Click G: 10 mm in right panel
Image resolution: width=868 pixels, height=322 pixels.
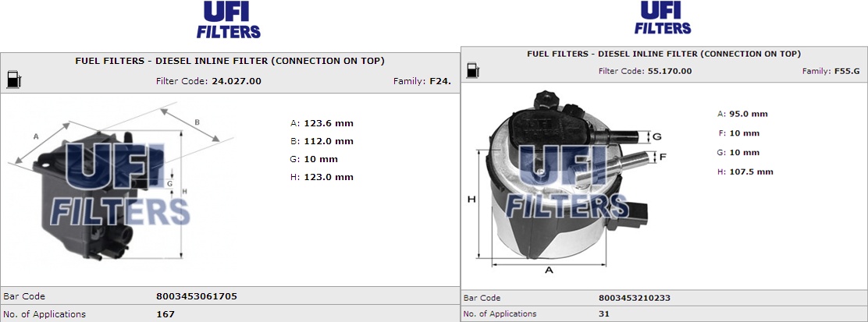click(738, 153)
